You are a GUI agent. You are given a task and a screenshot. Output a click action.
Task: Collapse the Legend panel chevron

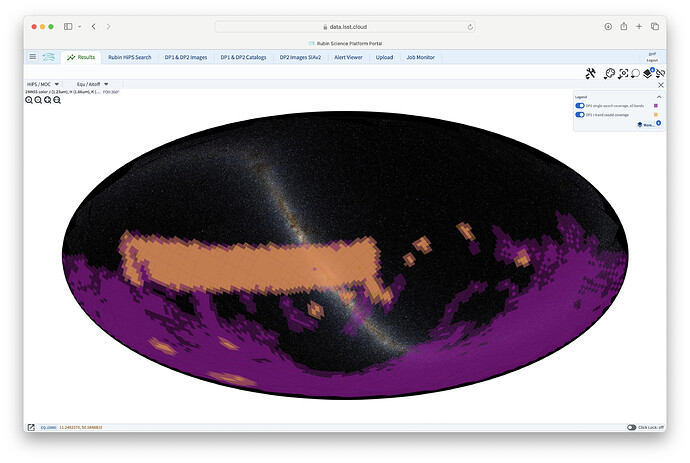coord(659,97)
